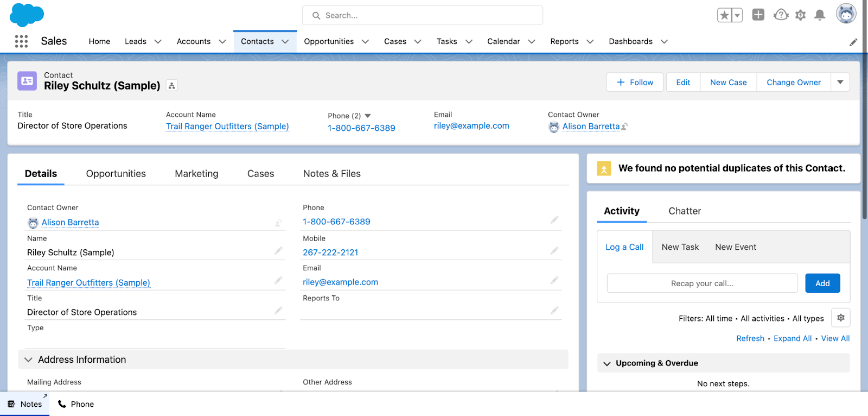Click the riley@example.com email link in header
Viewport: 868px width, 416px height.
(x=471, y=126)
